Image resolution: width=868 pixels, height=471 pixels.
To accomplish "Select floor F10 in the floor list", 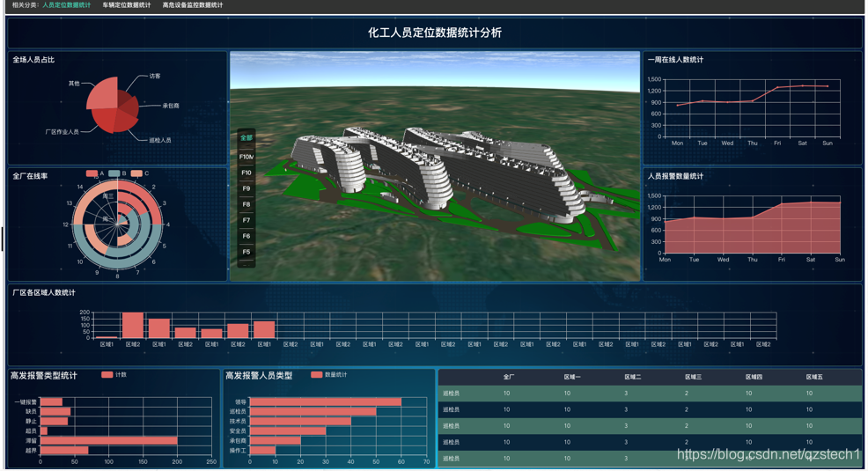I will coord(246,173).
